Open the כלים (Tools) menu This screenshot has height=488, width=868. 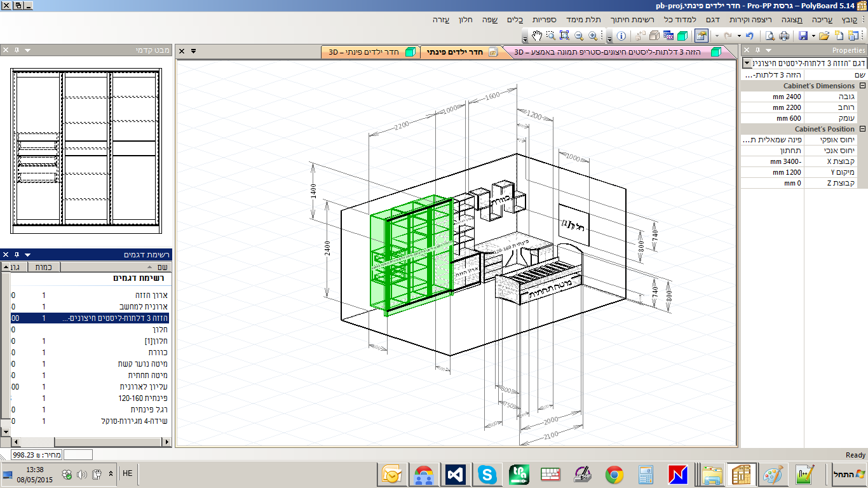coord(515,20)
